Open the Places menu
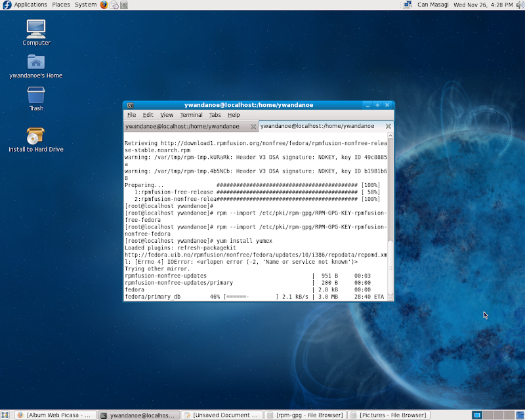This screenshot has width=525, height=420. click(61, 5)
